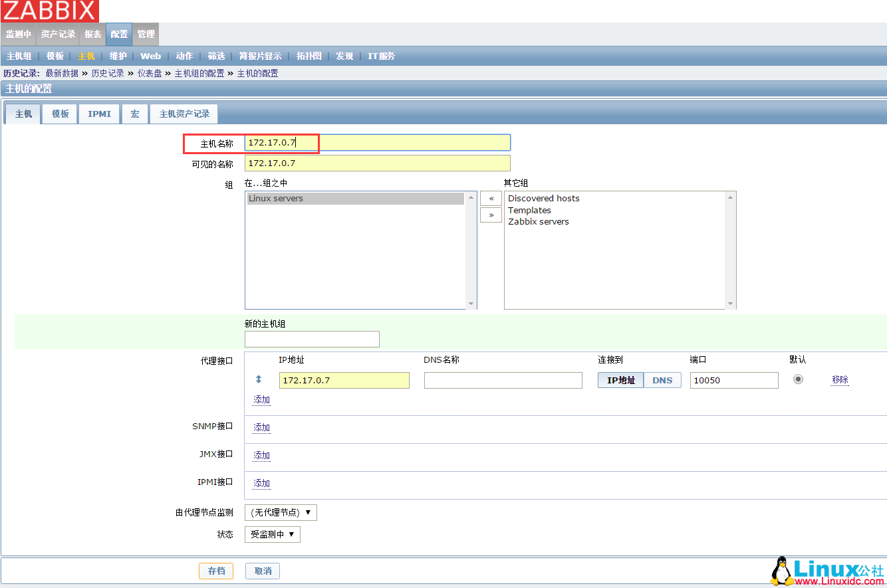Screen dimensions: 887x588
Task: Click 移除 to remove the agent interface
Action: click(839, 379)
